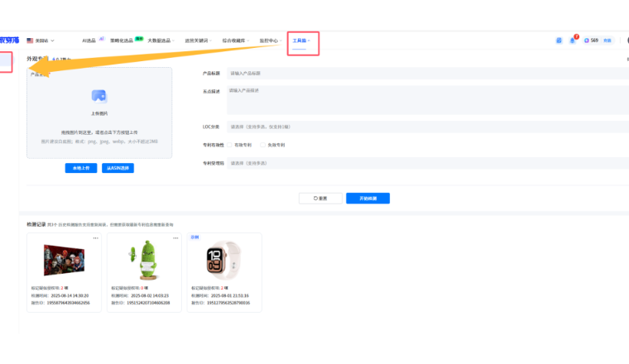Expand the 大数据选品 menu

pyautogui.click(x=161, y=41)
